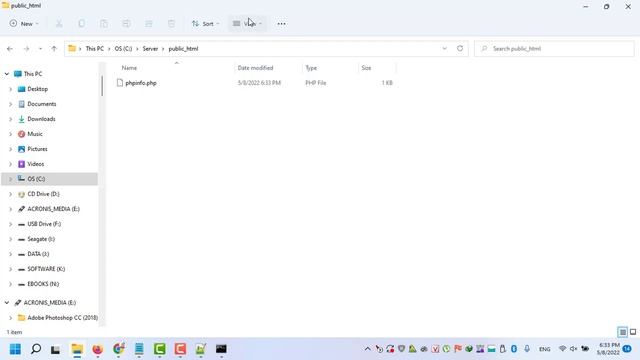Select ACRONIS_MEDIA (E:) under This PC
640x360 pixels.
pyautogui.click(x=53, y=209)
